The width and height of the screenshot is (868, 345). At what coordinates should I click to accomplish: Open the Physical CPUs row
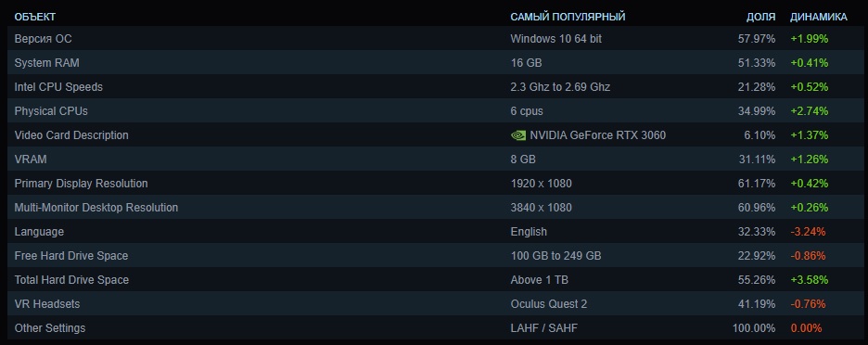(434, 111)
